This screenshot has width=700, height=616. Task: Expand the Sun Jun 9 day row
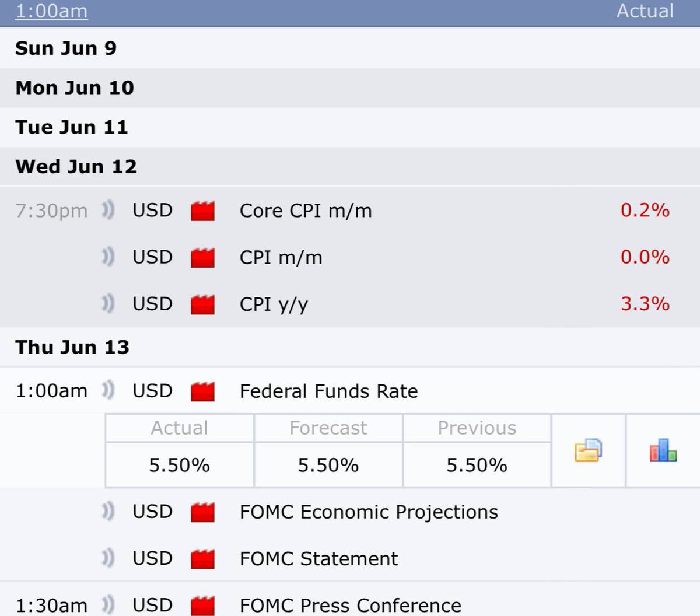350,48
